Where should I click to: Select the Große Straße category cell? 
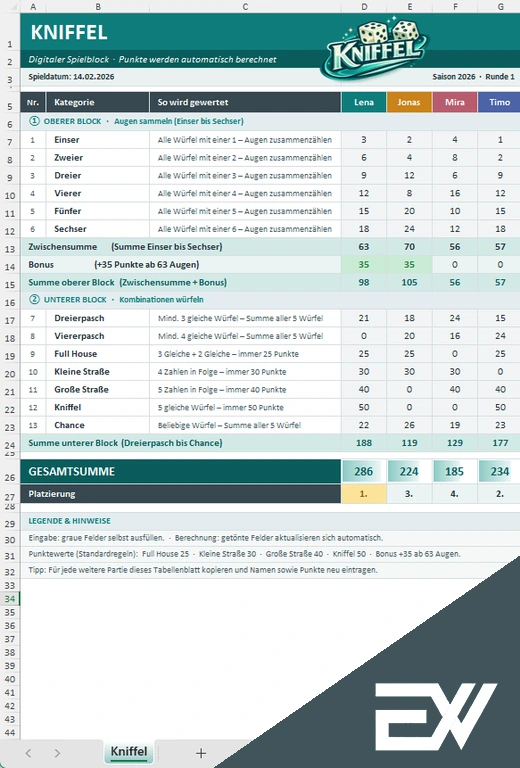pos(98,389)
